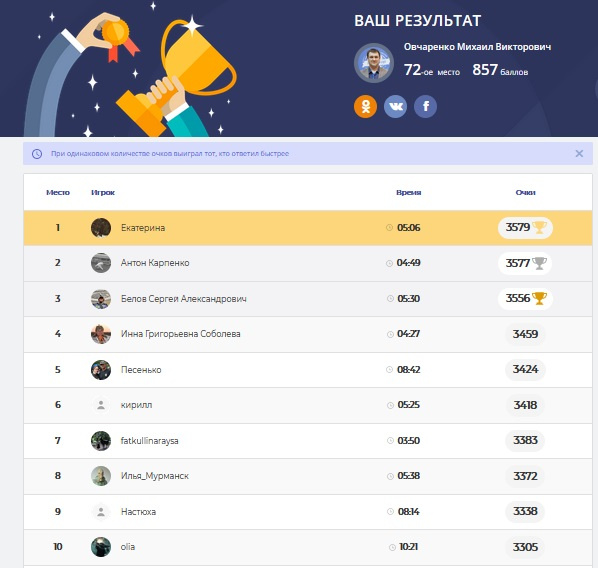Image resolution: width=598 pixels, height=568 pixels.
Task: Click Настюха's placeholder avatar
Action: pos(101,512)
